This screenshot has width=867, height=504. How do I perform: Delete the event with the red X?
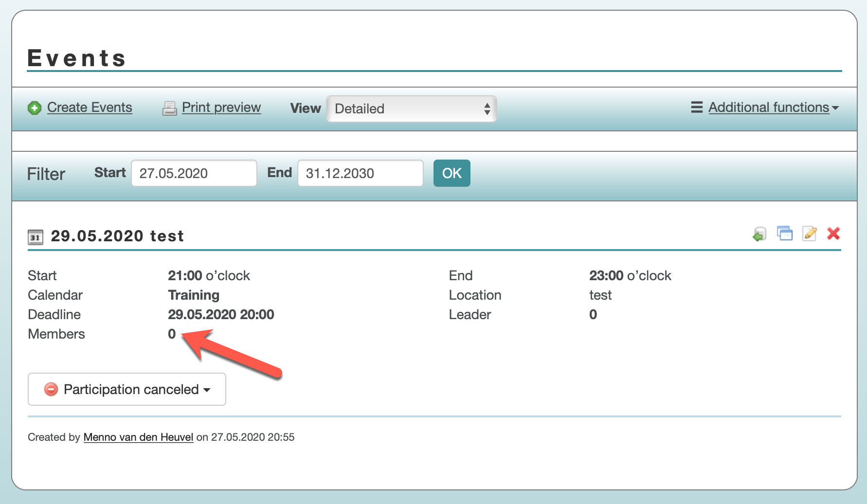833,234
